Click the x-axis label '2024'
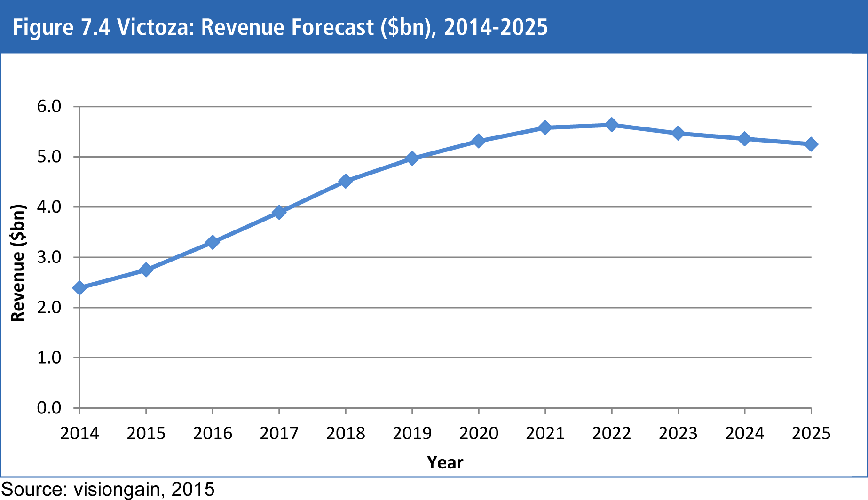Image resolution: width=868 pixels, height=500 pixels. click(x=745, y=433)
